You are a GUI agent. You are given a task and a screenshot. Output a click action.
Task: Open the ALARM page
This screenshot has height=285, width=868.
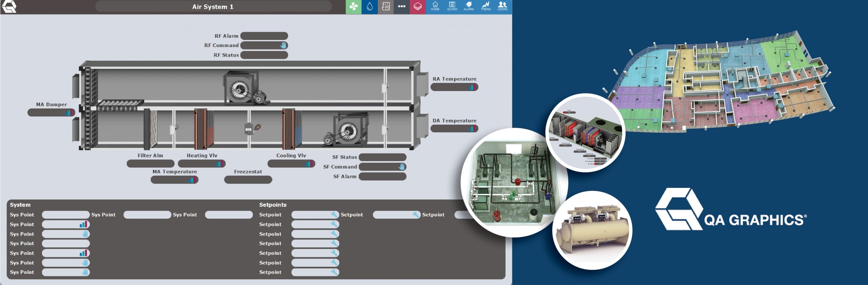(469, 6)
